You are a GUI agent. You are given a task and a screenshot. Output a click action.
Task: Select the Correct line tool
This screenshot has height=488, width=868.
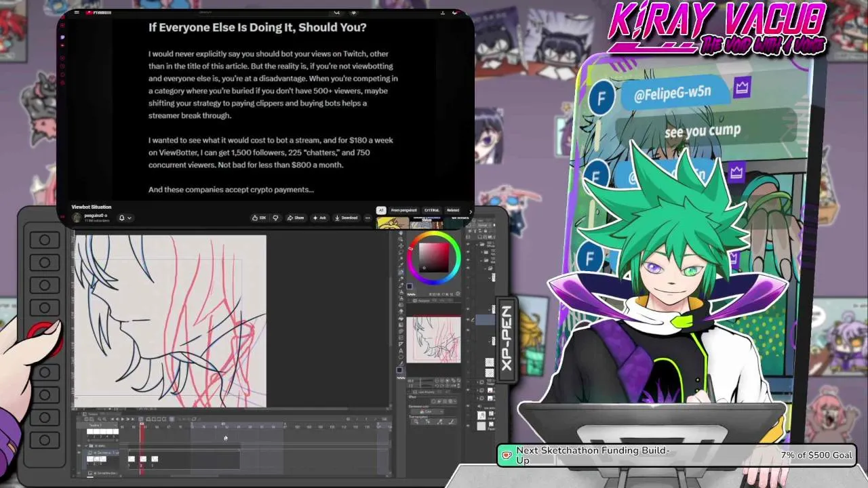pyautogui.click(x=401, y=363)
